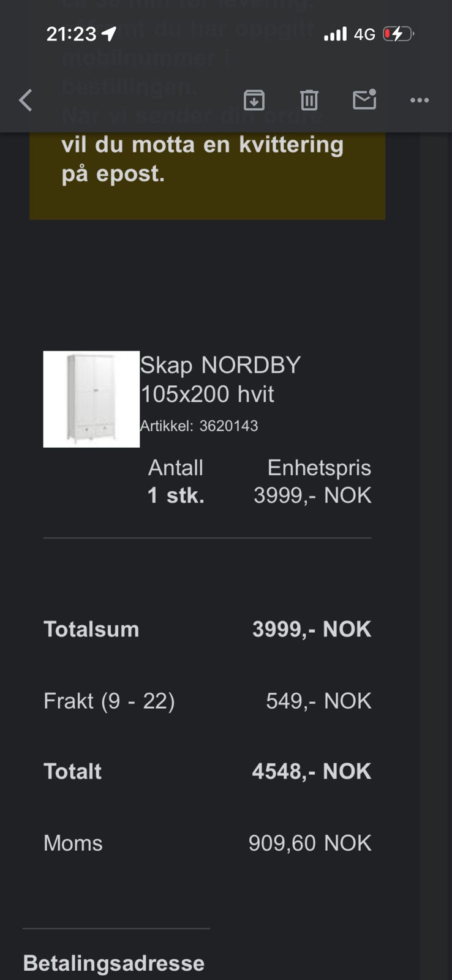Screen dimensions: 452x980
Task: Tap the Frakt (9 - 22) shipping row
Action: 207,701
